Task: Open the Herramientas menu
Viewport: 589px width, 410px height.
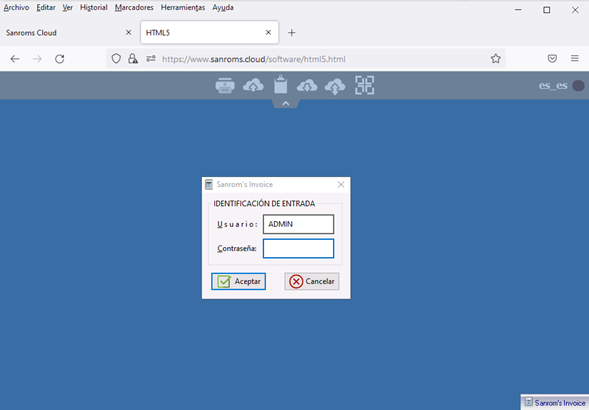Action: (183, 8)
